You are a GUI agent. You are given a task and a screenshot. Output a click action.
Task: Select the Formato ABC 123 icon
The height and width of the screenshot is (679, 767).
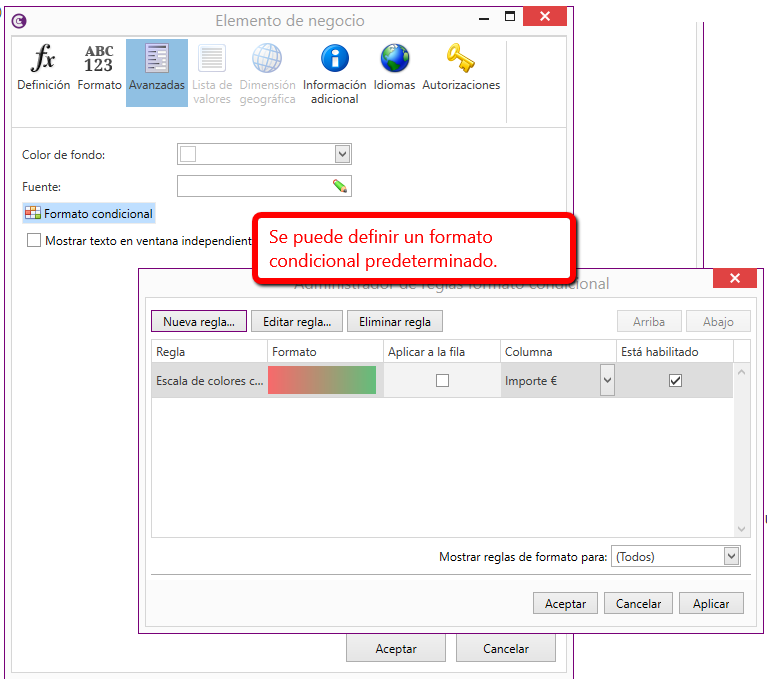99,60
